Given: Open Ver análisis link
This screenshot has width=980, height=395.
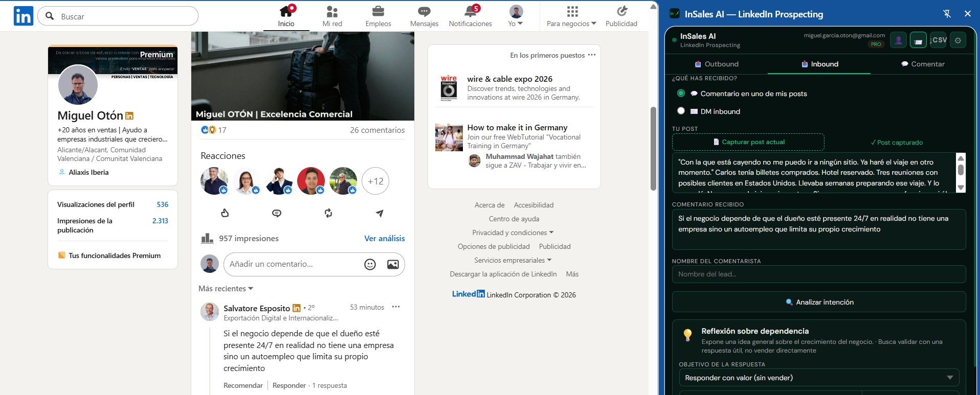Looking at the screenshot, I should 384,238.
